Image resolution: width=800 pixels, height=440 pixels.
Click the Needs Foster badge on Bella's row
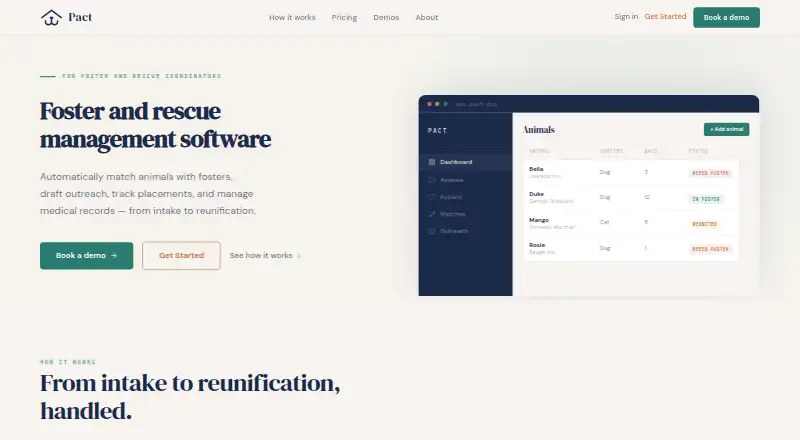coord(710,173)
